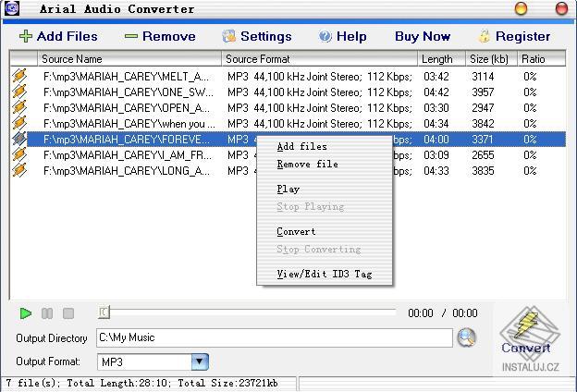This screenshot has height=392, width=577.
Task: Click the file icon for the MELT_A row
Action: coord(19,76)
